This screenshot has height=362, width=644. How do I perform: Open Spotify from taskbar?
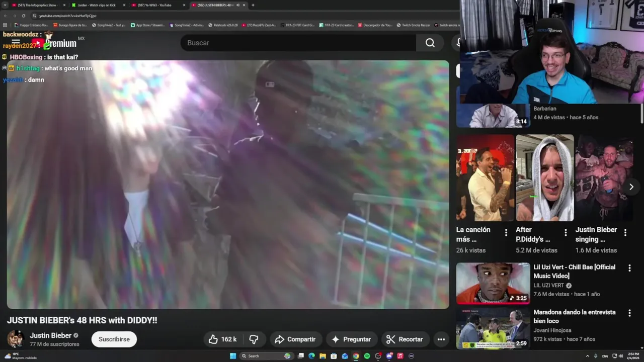(367, 356)
